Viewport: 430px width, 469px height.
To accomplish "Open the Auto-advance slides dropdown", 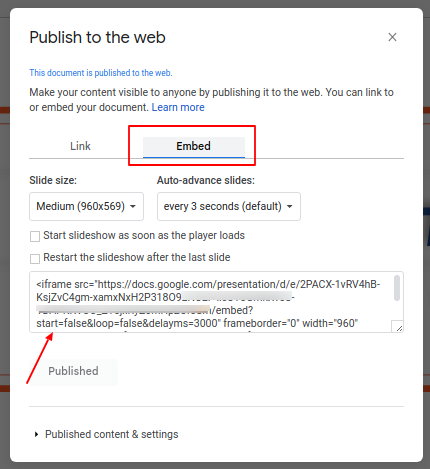I will point(229,206).
